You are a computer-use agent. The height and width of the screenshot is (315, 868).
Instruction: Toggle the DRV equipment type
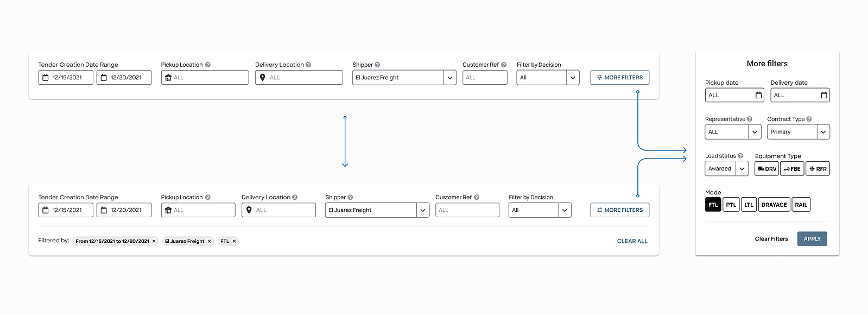766,169
